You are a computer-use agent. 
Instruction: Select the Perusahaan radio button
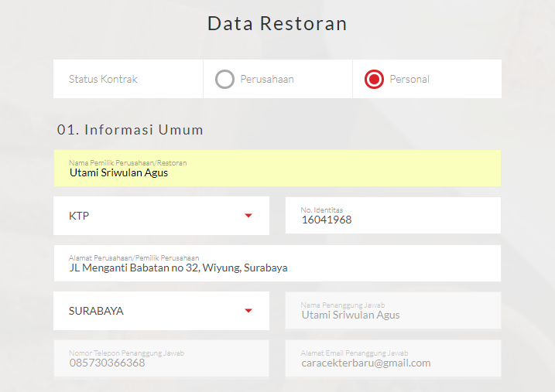click(224, 79)
